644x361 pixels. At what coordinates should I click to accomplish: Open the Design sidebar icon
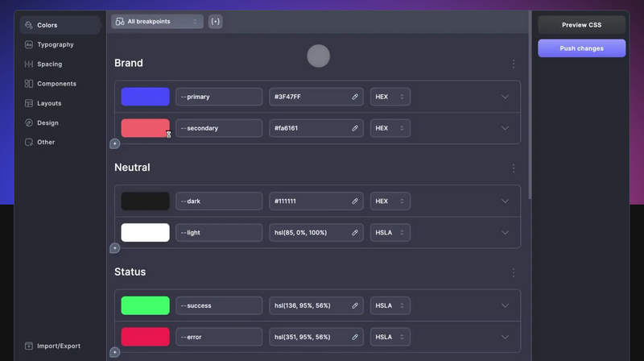tap(29, 122)
